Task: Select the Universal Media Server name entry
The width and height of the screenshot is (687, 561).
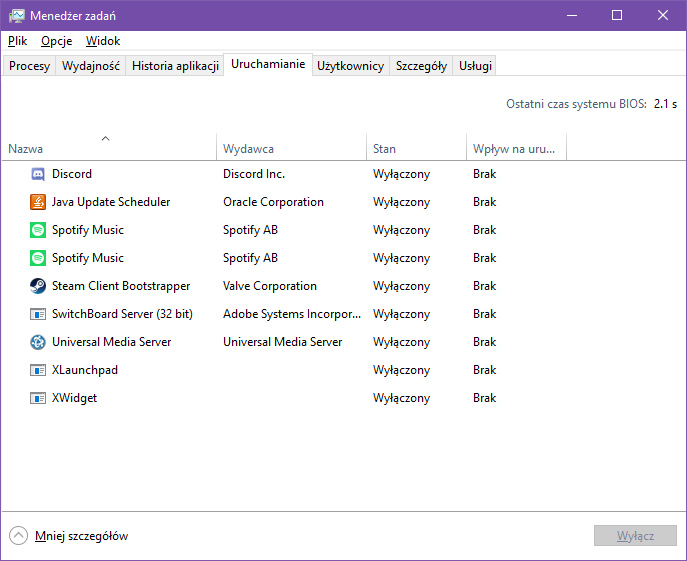Action: 111,342
